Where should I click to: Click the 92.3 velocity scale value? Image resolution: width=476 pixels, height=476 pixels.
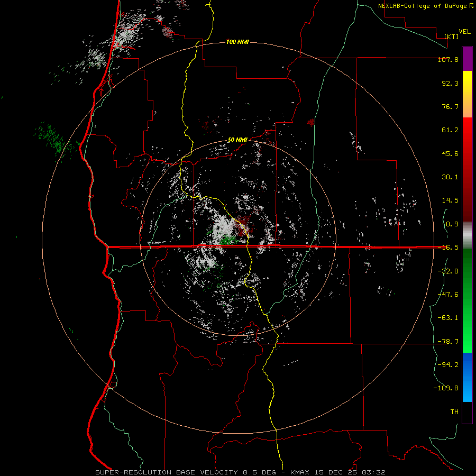(x=450, y=83)
